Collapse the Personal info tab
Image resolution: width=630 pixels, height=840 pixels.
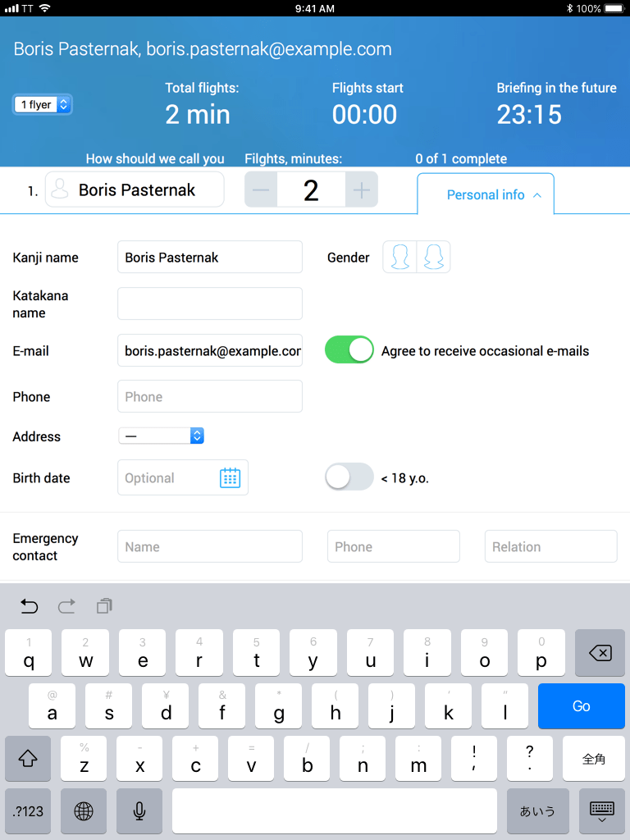486,194
